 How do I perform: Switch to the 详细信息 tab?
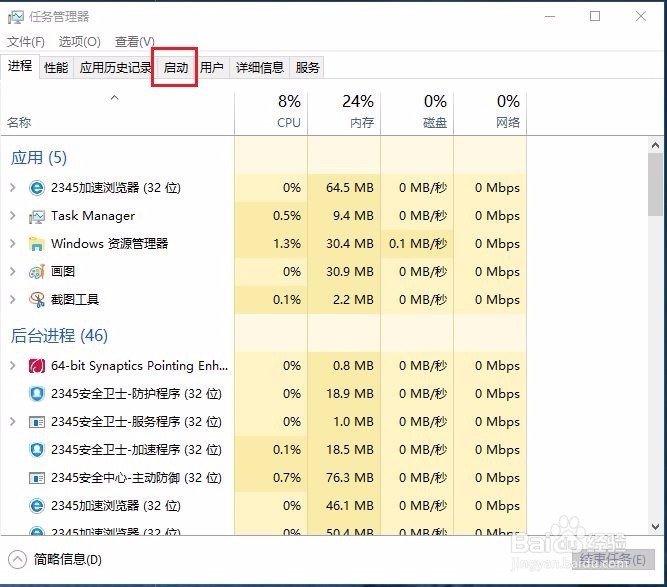pos(260,67)
